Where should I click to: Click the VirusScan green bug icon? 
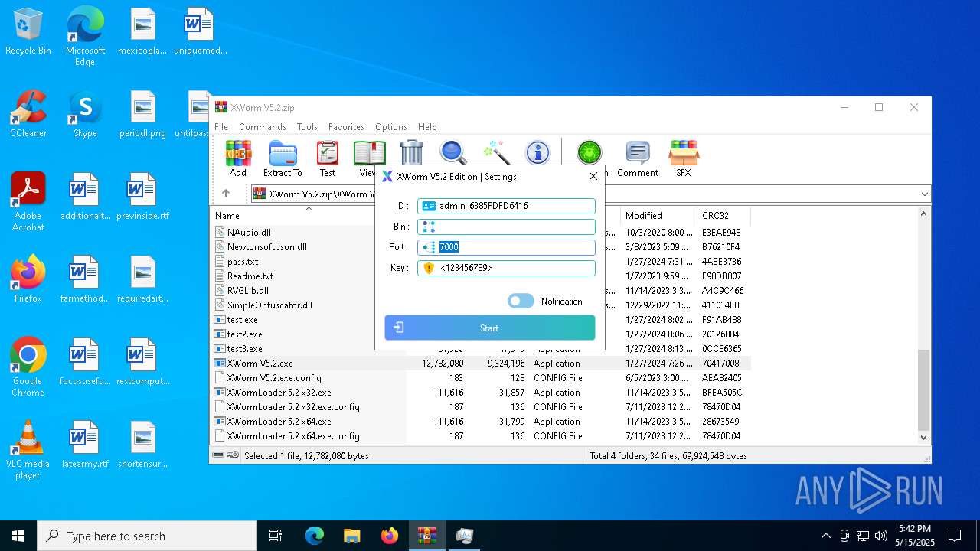(x=590, y=152)
